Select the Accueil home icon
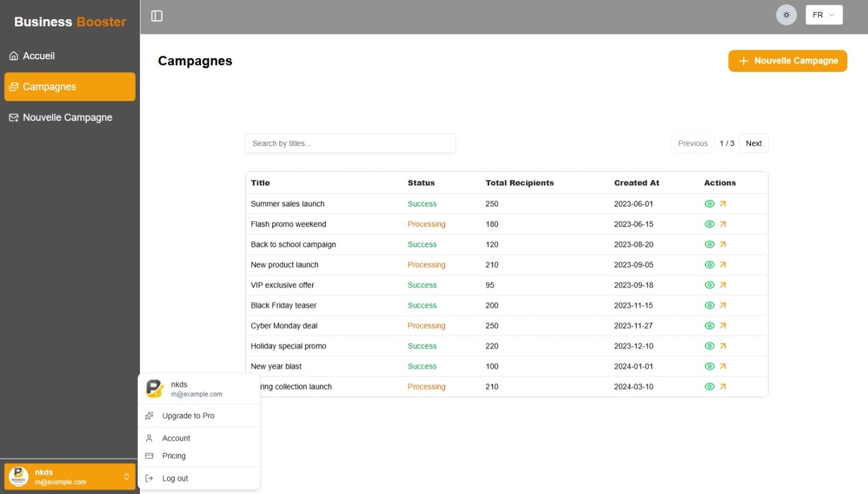Image resolution: width=868 pixels, height=494 pixels. click(13, 56)
